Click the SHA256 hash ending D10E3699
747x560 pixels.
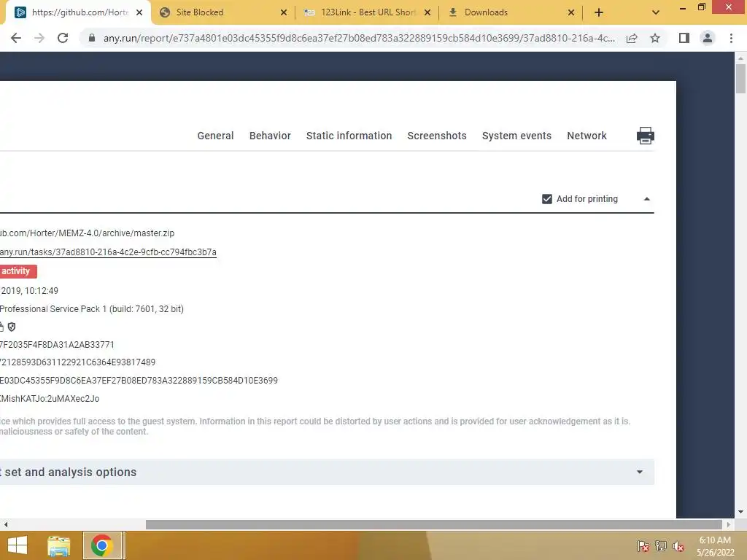coord(139,381)
